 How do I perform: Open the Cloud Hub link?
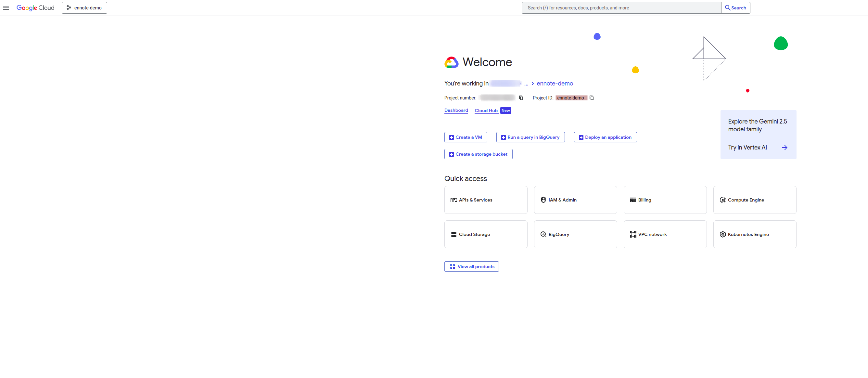(486, 111)
